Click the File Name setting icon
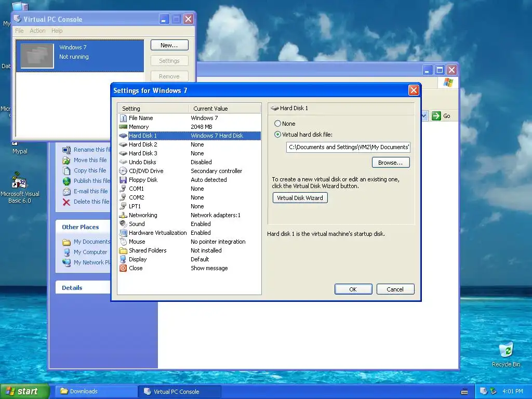Image resolution: width=532 pixels, height=399 pixels. pos(123,118)
